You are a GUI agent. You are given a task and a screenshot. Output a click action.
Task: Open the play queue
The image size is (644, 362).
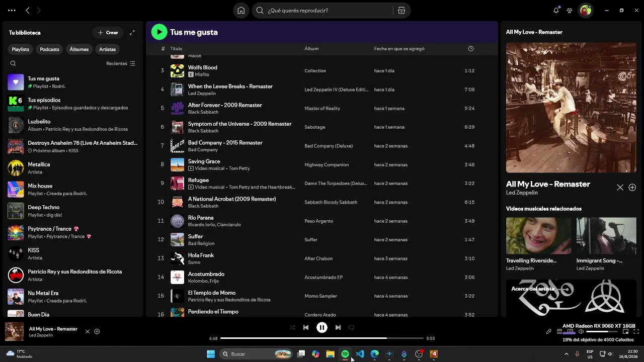(x=559, y=332)
